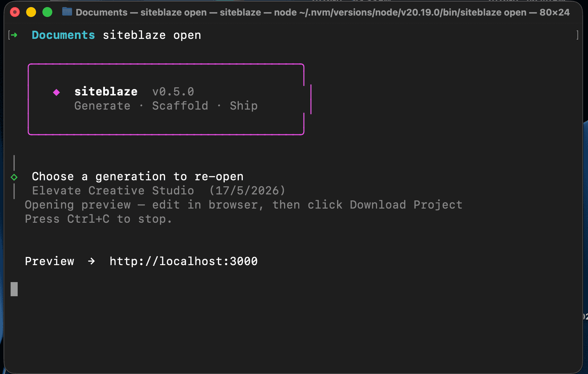Click 'Choose a generation to re-open' heading
Image resolution: width=588 pixels, height=374 pixels.
point(138,176)
